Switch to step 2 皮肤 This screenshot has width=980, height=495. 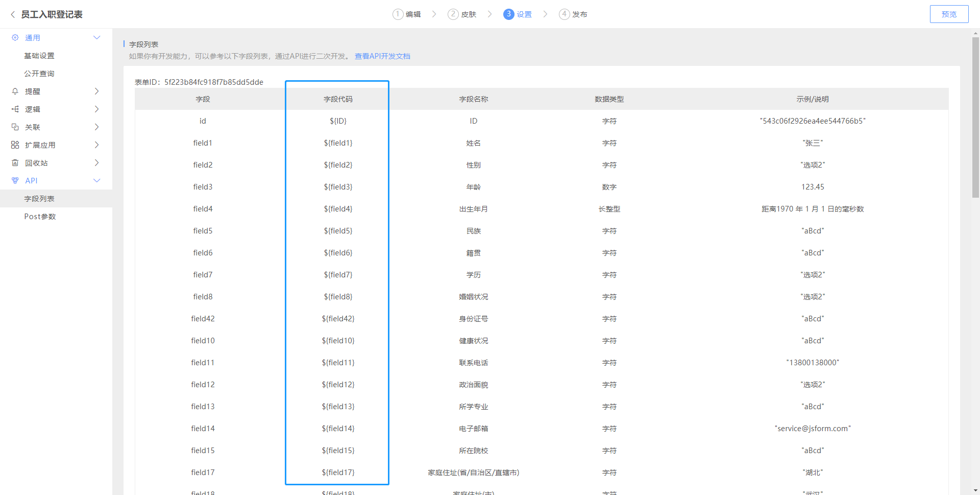pyautogui.click(x=462, y=14)
